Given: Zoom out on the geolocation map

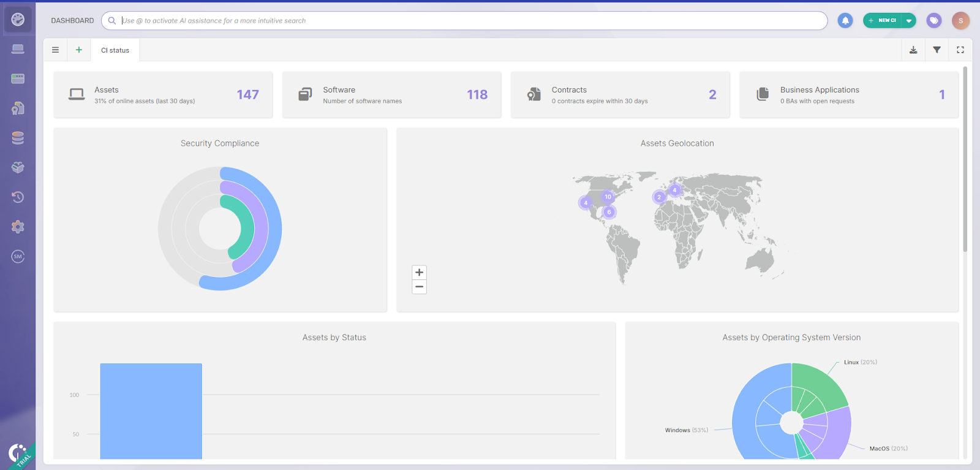Looking at the screenshot, I should coord(420,287).
